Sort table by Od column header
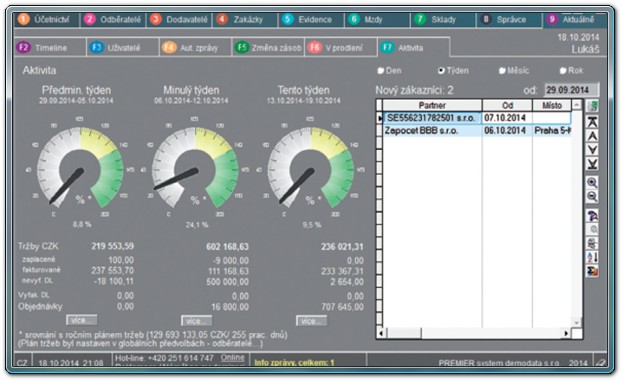 point(507,105)
